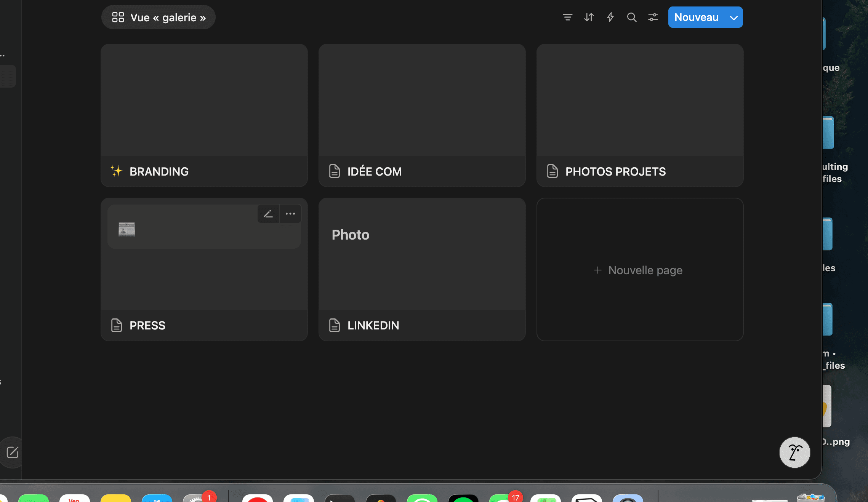Screen dimensions: 868x502
Task: Click the filter icon in toolbar
Action: [x=567, y=17]
